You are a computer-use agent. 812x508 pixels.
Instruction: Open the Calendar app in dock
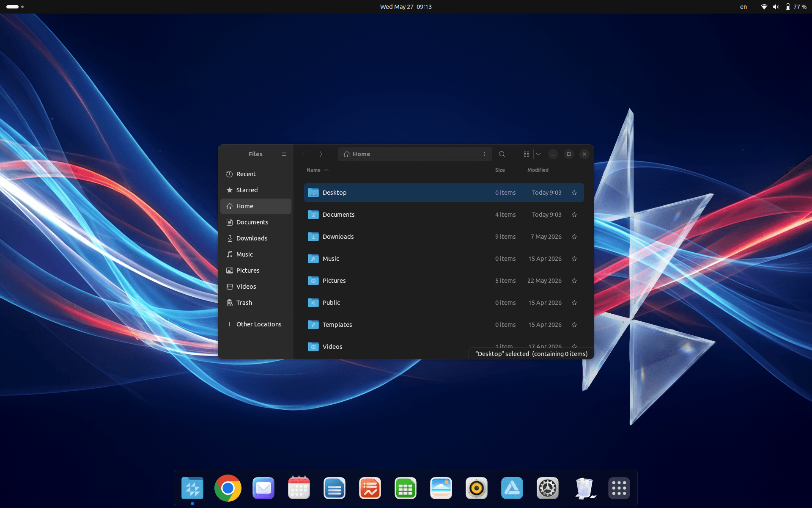click(299, 488)
